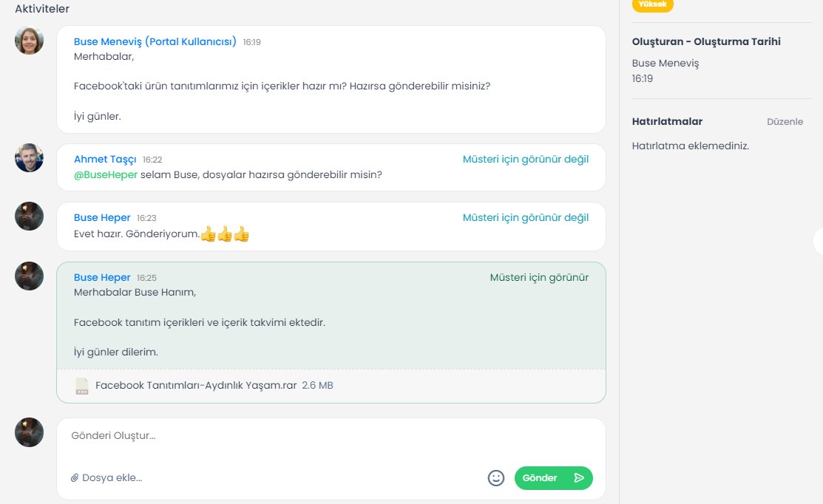Click Ahmet Taşçı's profile avatar
This screenshot has width=823, height=504.
pos(30,158)
